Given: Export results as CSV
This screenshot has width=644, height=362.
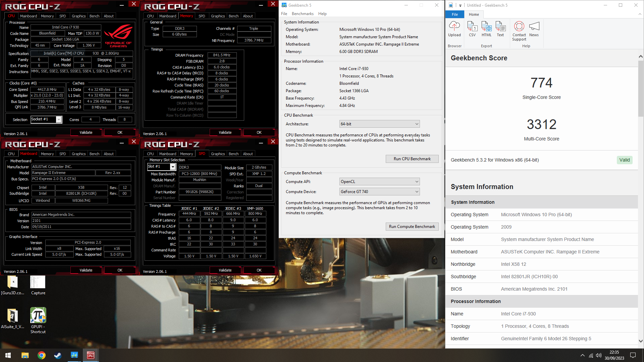Looking at the screenshot, I should 472,29.
